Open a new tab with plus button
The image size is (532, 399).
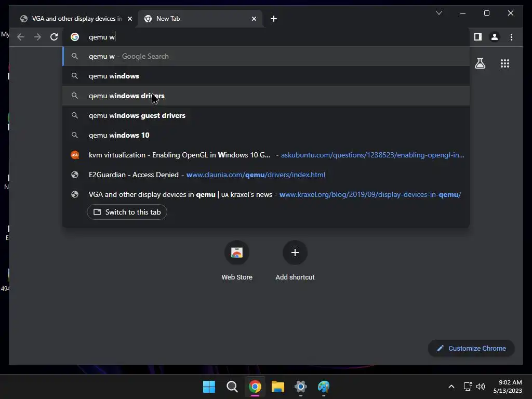(x=273, y=19)
